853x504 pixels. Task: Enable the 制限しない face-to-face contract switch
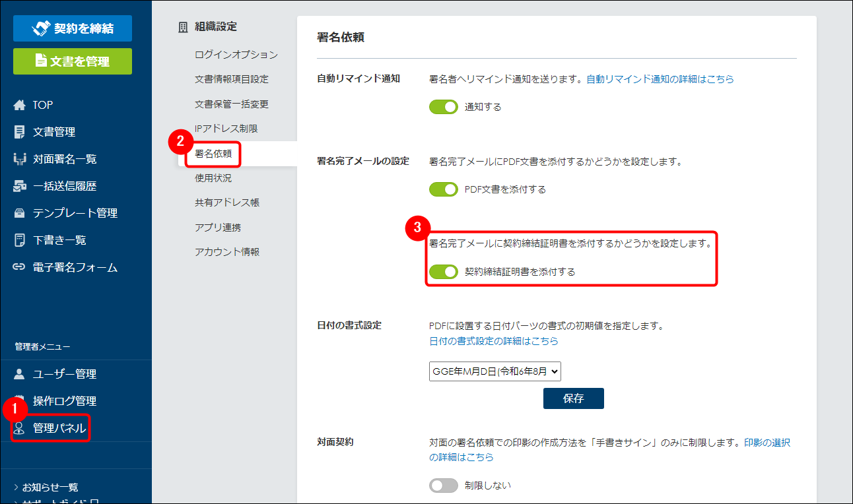[x=443, y=486]
